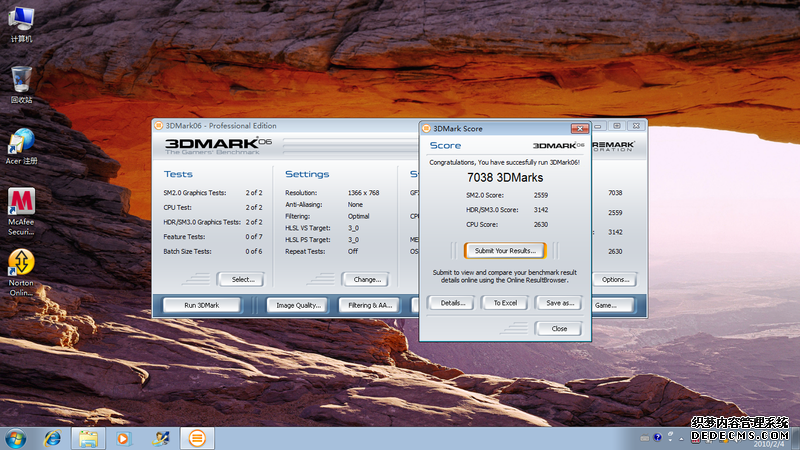Launch Norton Online desktop shortcut
The width and height of the screenshot is (800, 450).
point(21,272)
